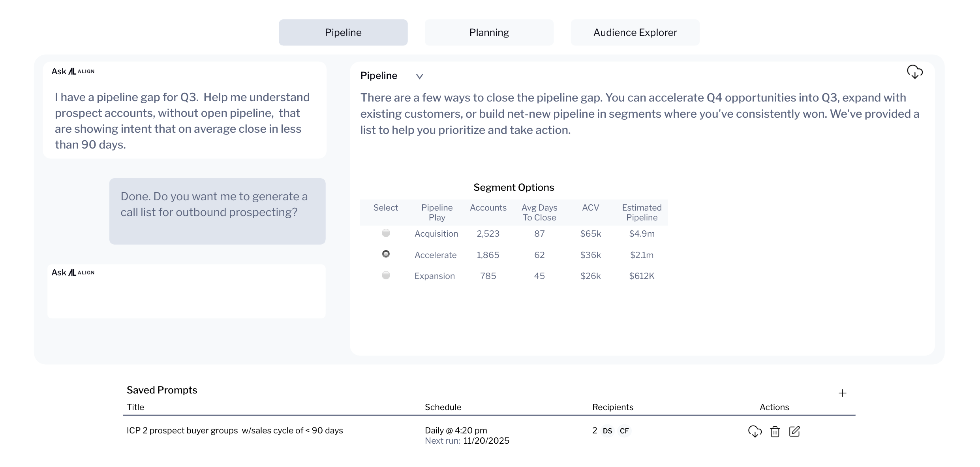This screenshot has height=467, width=980.
Task: Delete the saved ICP 2 prompt
Action: pos(775,431)
